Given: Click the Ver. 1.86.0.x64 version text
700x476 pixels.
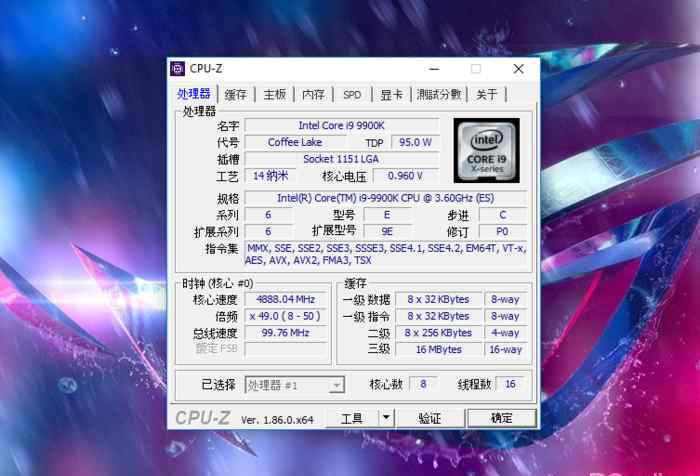Looking at the screenshot, I should [277, 420].
